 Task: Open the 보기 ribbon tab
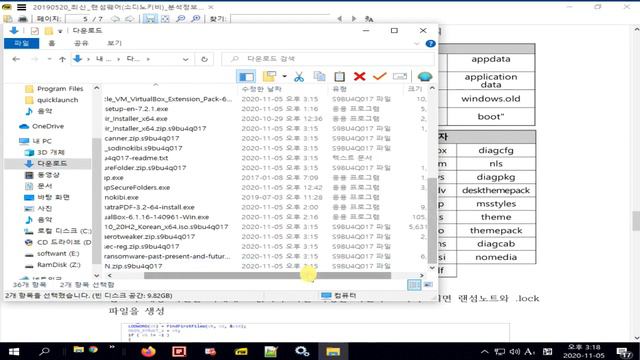[114, 43]
